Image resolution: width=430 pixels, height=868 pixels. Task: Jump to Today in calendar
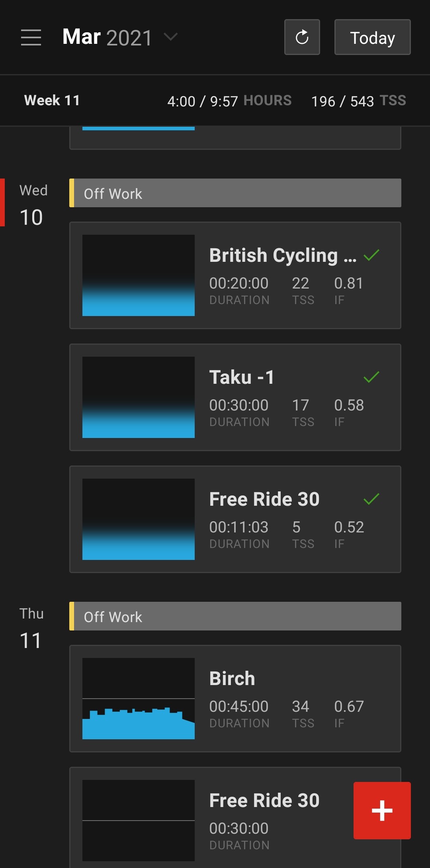372,37
